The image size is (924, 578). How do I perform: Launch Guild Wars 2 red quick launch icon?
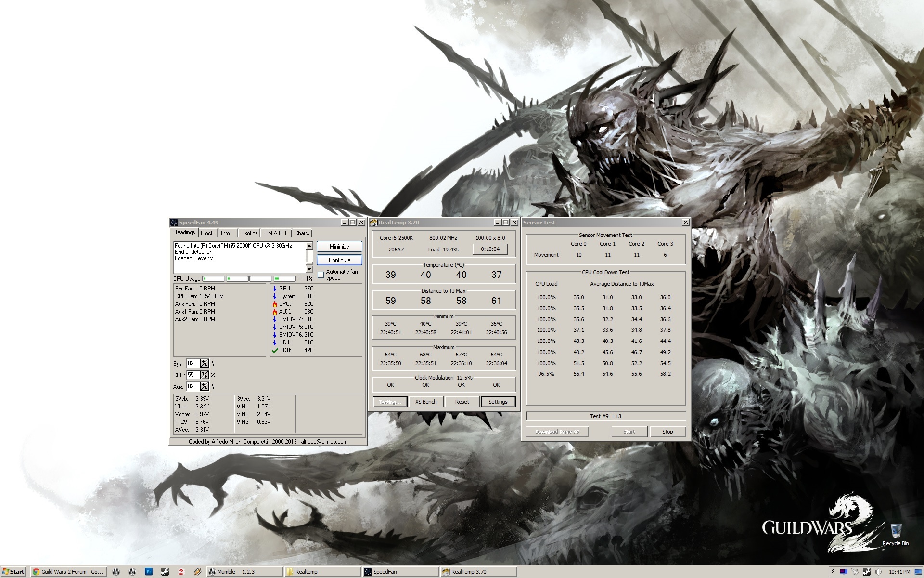coord(181,572)
